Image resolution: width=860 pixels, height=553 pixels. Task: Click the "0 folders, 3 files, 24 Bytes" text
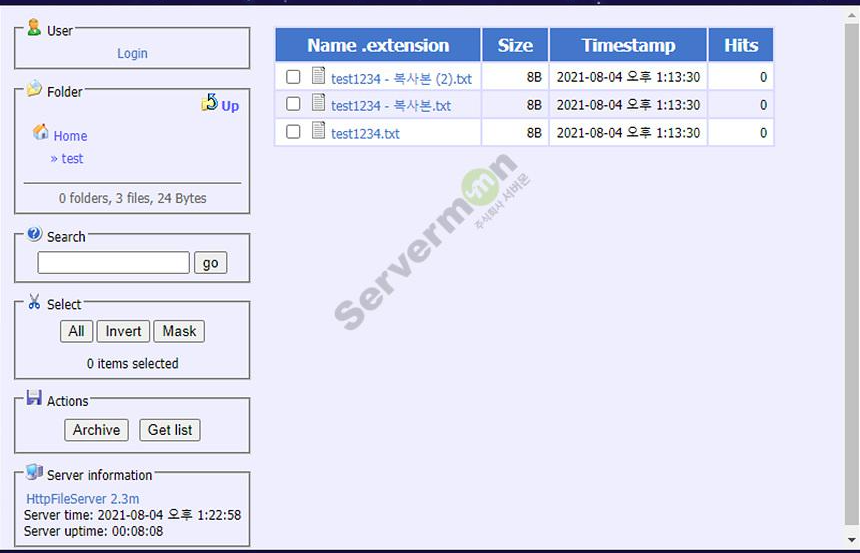pos(133,198)
